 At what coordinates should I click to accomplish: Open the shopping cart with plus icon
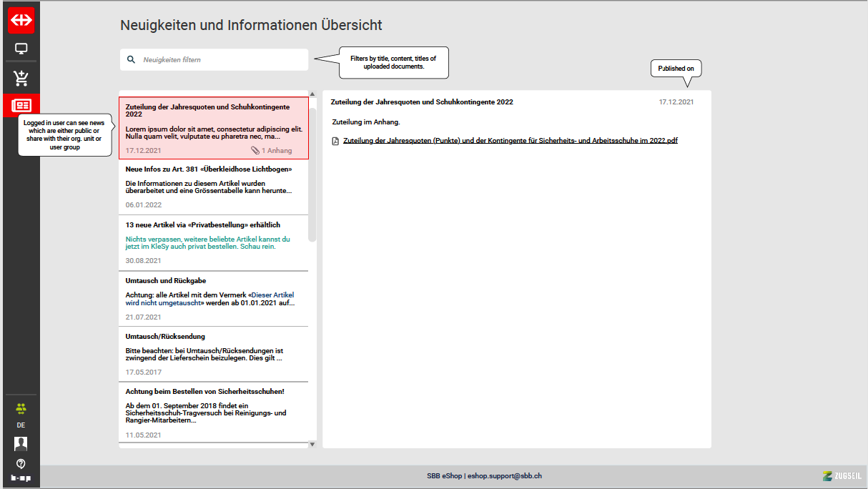[21, 78]
